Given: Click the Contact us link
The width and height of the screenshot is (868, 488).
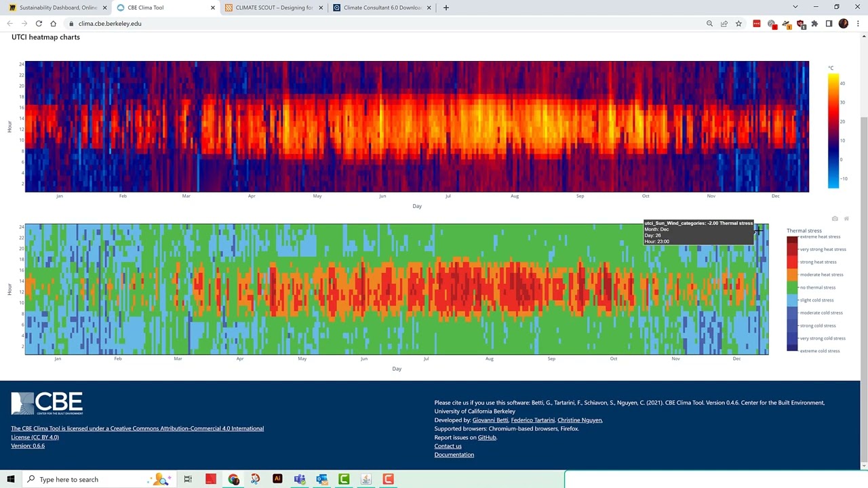Looking at the screenshot, I should coord(448,446).
